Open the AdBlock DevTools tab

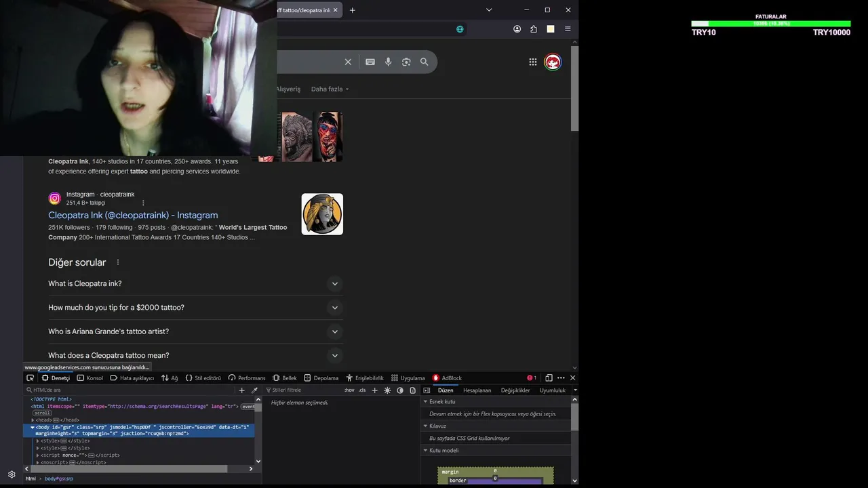coord(447,378)
